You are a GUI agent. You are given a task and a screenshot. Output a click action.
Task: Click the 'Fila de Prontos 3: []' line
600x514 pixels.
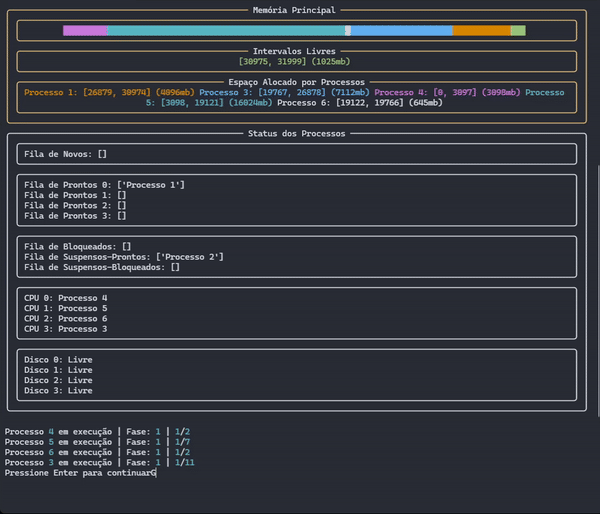tap(75, 216)
